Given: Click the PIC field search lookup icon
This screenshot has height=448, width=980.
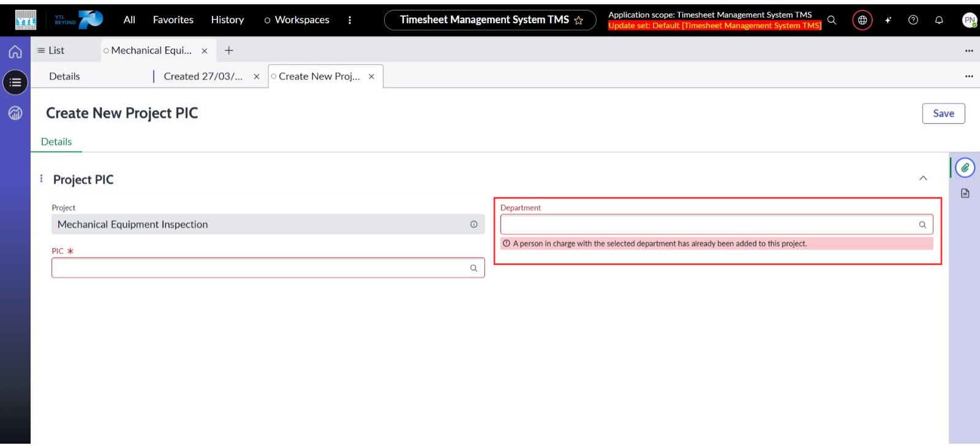Looking at the screenshot, I should [x=473, y=268].
